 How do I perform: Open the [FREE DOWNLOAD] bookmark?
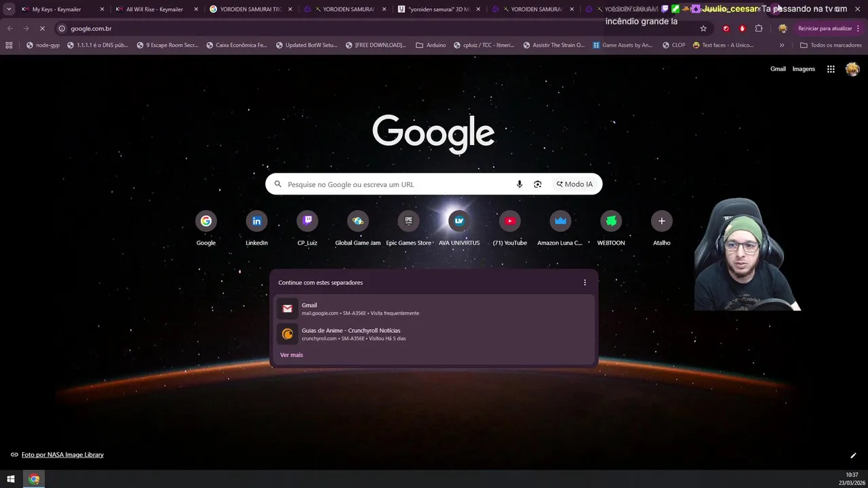click(x=376, y=45)
